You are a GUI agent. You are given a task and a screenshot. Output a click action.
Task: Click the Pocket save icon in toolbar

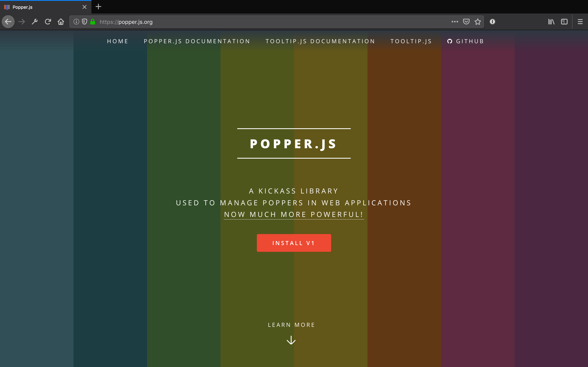coord(466,22)
